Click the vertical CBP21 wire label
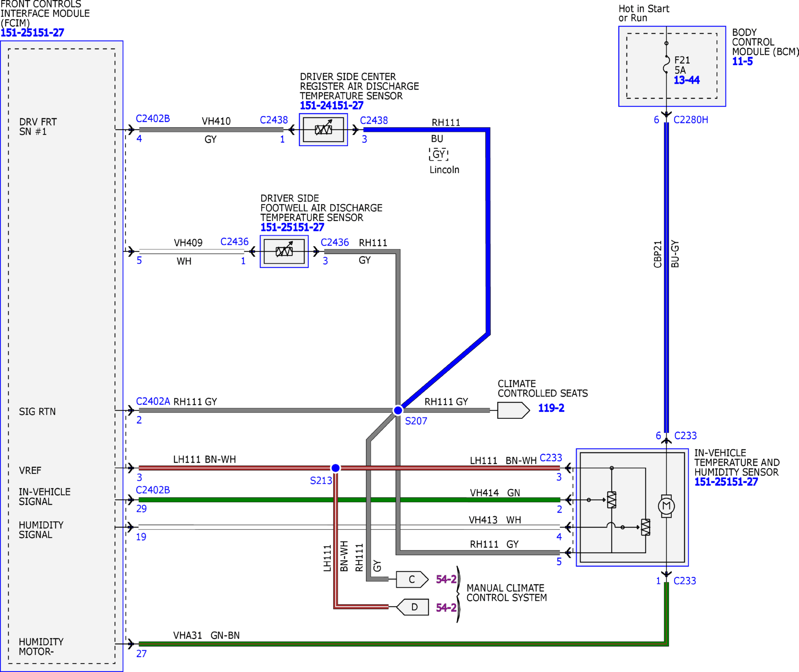 pyautogui.click(x=658, y=254)
